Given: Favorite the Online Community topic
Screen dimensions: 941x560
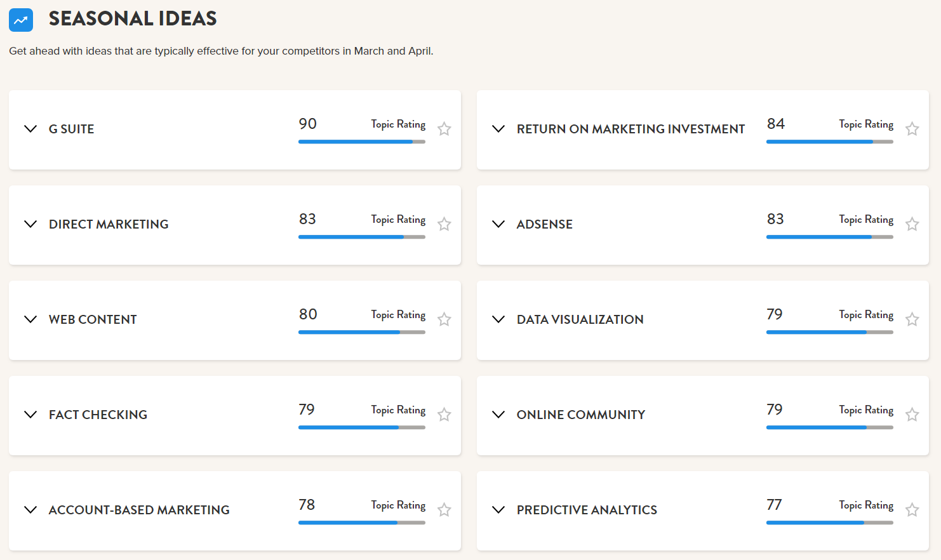Looking at the screenshot, I should (x=912, y=415).
